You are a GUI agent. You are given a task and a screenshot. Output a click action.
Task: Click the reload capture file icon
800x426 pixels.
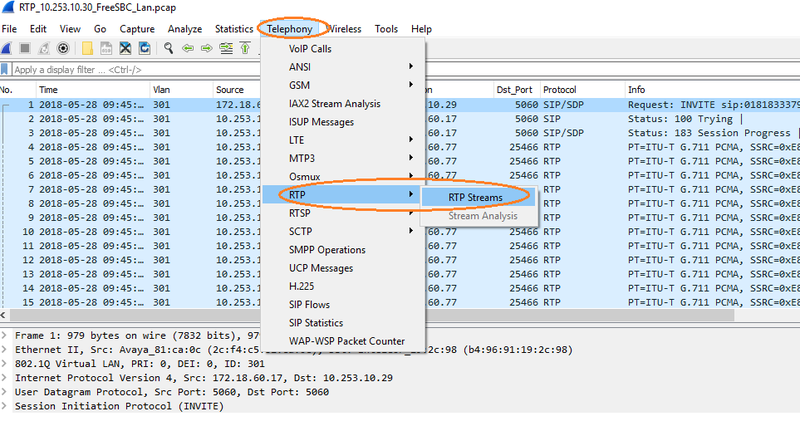144,48
